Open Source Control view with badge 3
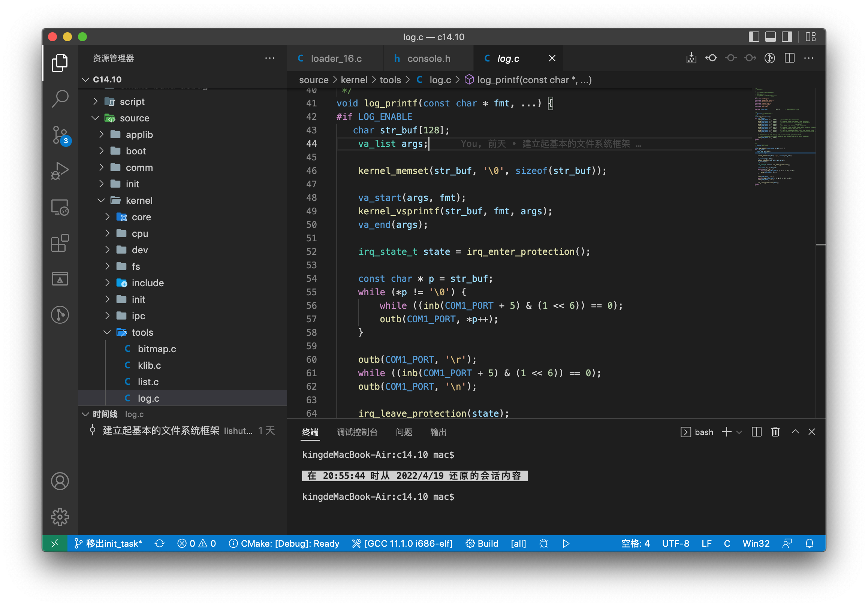The width and height of the screenshot is (868, 607). tap(60, 135)
